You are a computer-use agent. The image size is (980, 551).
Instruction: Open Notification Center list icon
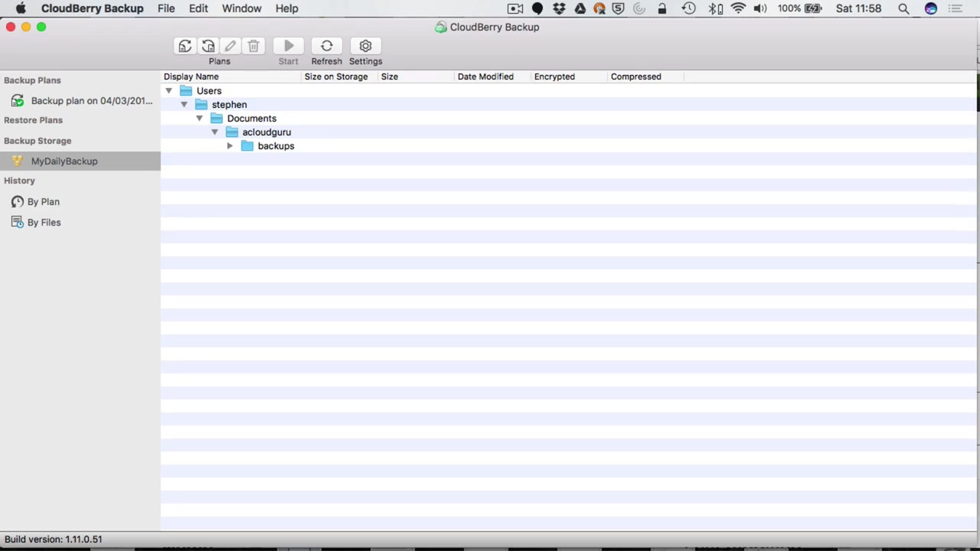(x=955, y=8)
